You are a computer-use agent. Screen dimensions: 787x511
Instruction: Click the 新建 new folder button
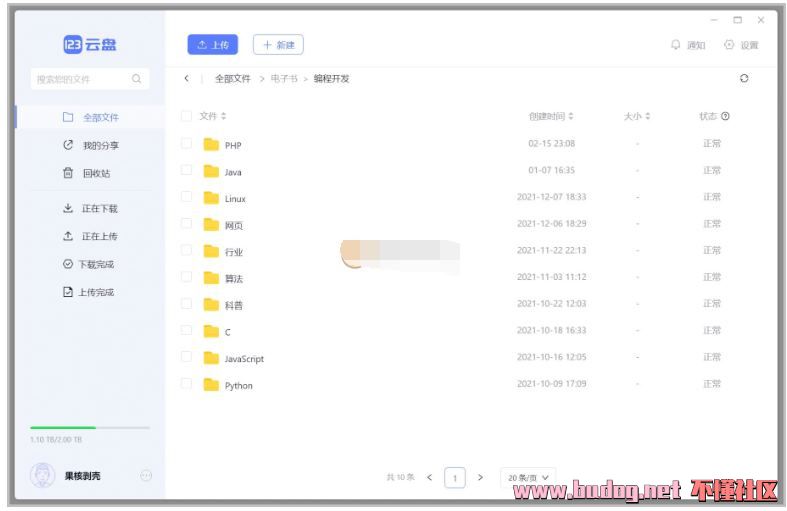(x=278, y=45)
